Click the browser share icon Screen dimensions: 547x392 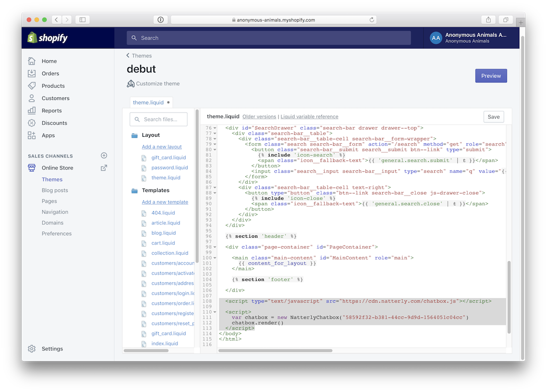pyautogui.click(x=488, y=20)
